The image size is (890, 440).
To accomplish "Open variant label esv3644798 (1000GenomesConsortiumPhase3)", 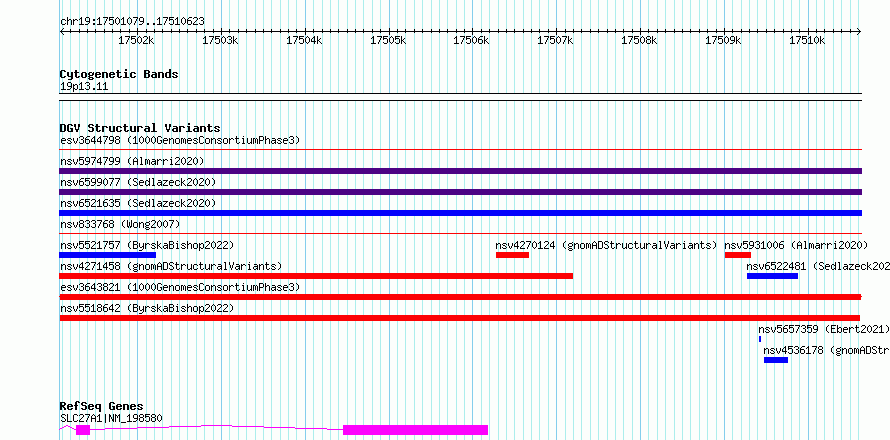I will 180,140.
